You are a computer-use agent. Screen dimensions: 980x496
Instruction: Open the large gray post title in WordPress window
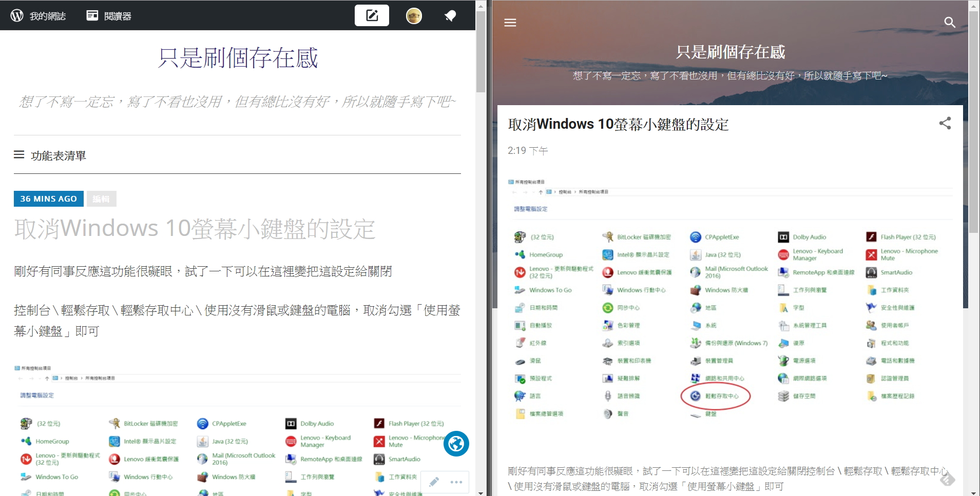pyautogui.click(x=195, y=229)
